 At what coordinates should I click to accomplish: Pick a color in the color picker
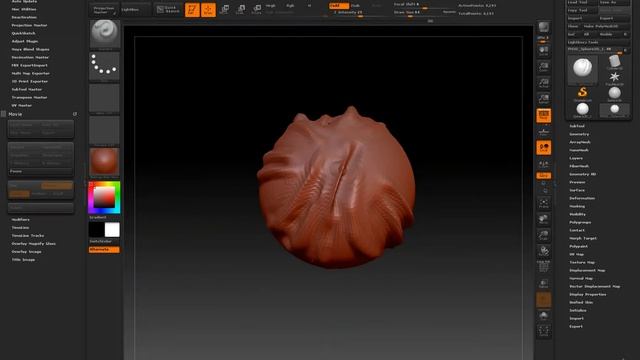coord(104,198)
